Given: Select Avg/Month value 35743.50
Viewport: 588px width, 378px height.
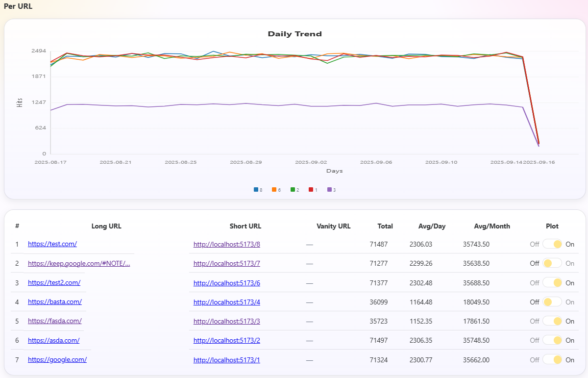Looking at the screenshot, I should [x=476, y=244].
